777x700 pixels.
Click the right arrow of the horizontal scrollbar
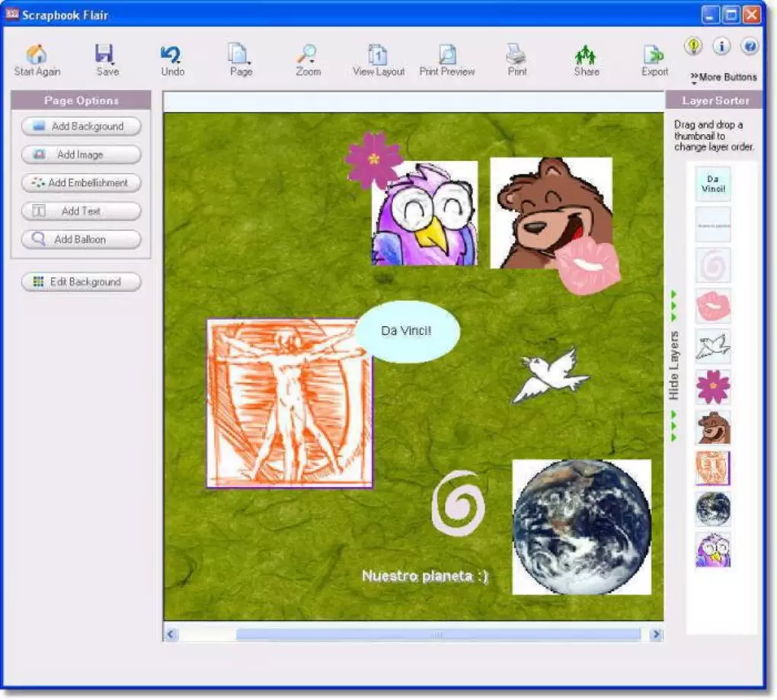click(x=656, y=634)
